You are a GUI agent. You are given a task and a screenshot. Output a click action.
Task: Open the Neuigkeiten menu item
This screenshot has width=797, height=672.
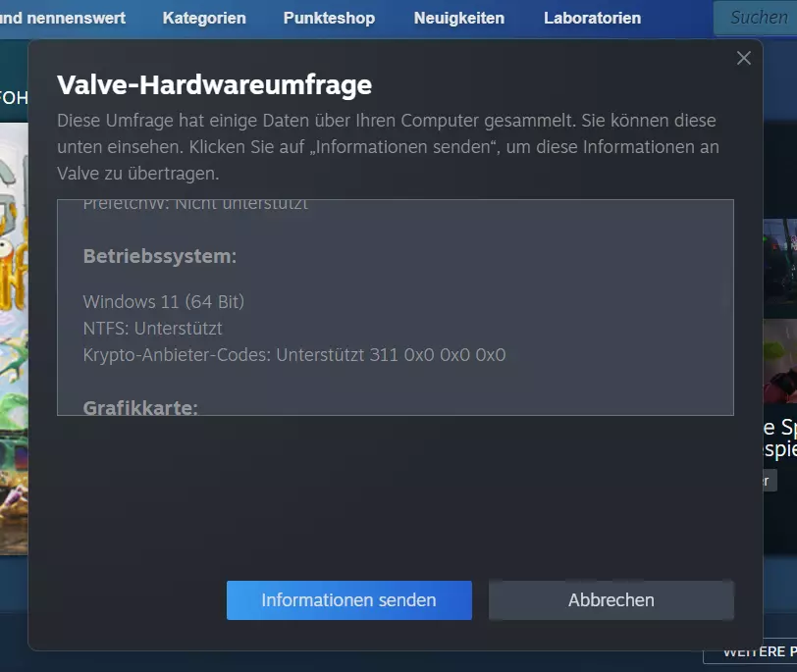[x=459, y=19]
